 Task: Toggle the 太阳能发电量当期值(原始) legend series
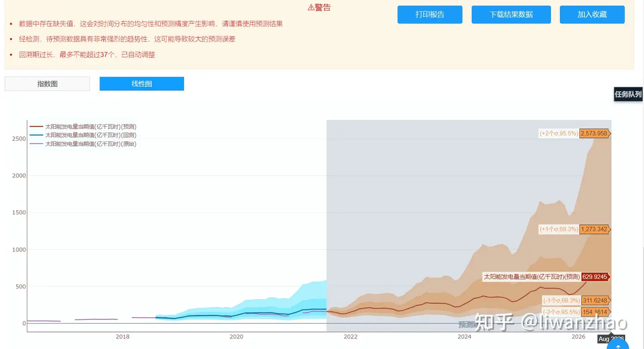[90, 144]
